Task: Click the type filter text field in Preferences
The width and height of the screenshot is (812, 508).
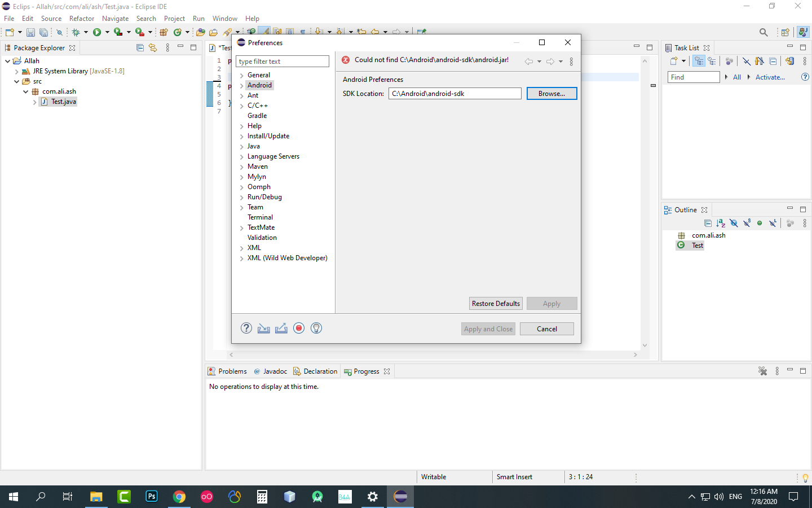Action: (x=282, y=60)
